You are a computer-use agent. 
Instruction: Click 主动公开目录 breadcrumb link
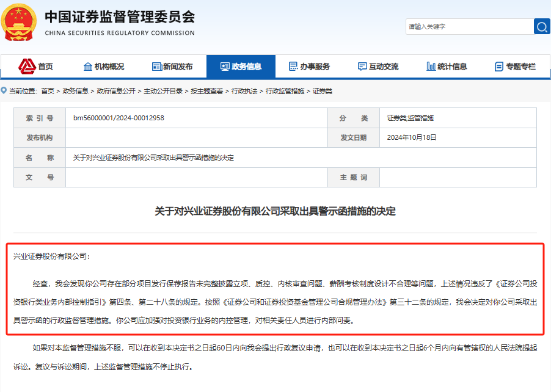163,91
